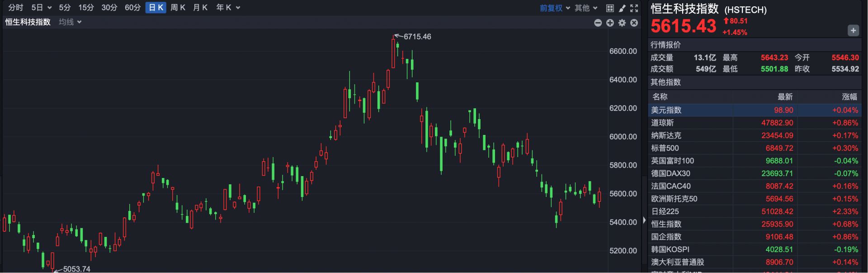The height and width of the screenshot is (273, 868).
Task: Enter fullscreen chart mode
Action: pyautogui.click(x=634, y=8)
